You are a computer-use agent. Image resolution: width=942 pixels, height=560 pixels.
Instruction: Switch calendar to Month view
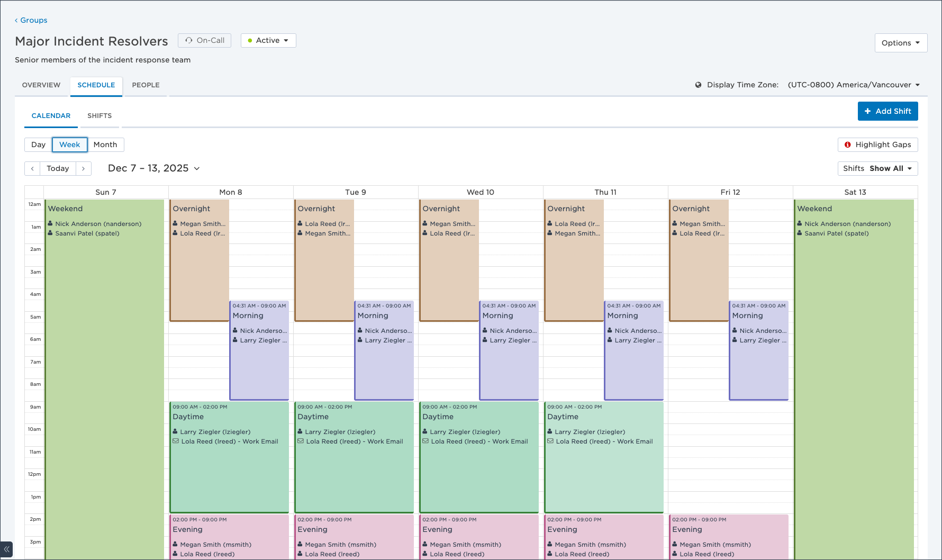105,144
